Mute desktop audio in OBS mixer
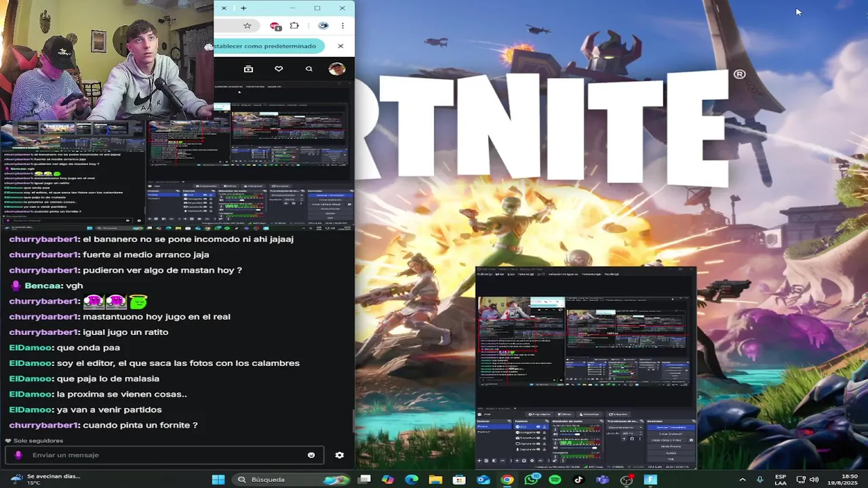The height and width of the screenshot is (488, 868). coord(555,434)
